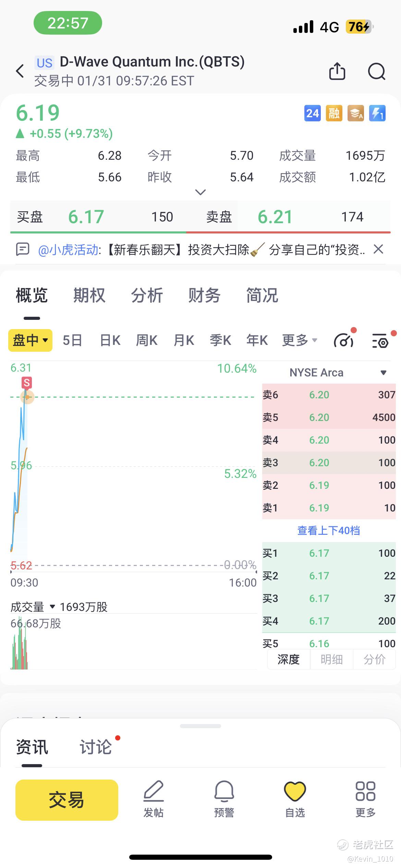Select the 年K chart period
The image size is (401, 868).
coord(257,340)
